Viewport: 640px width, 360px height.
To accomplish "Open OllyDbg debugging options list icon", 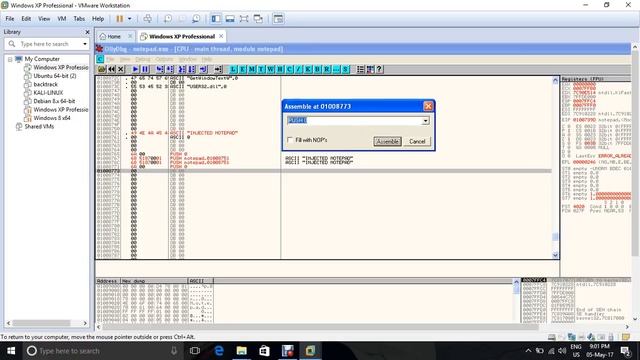I will click(360, 69).
